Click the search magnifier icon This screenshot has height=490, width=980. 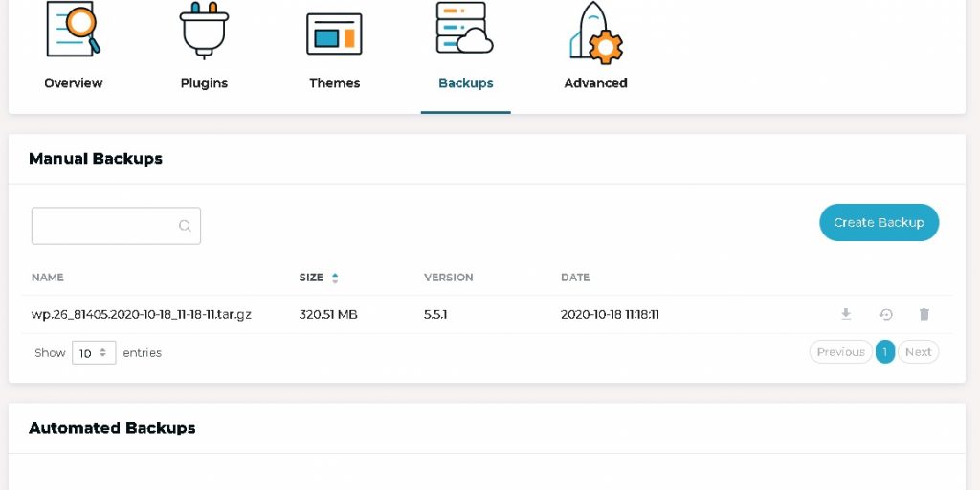coord(185,226)
